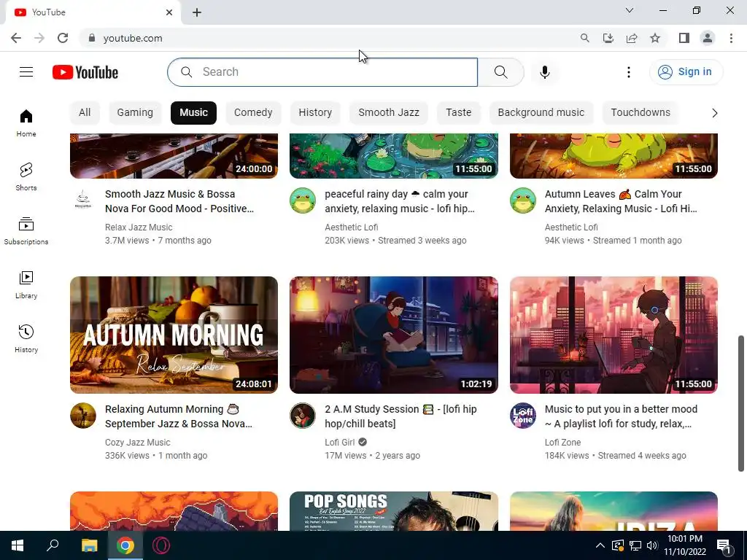Open Aesthetic Lofi avatar beside Autumn Leaves
The image size is (747, 560).
coord(522,201)
